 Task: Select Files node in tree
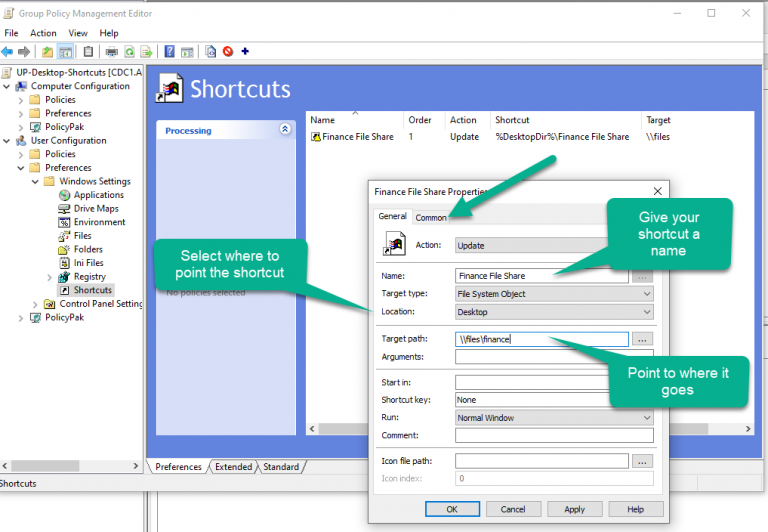[82, 236]
